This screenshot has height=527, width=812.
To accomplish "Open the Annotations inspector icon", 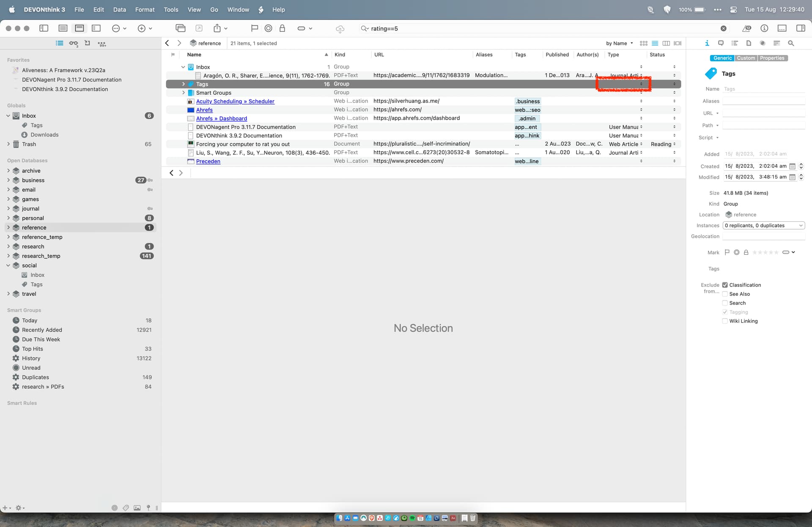I will 721,43.
